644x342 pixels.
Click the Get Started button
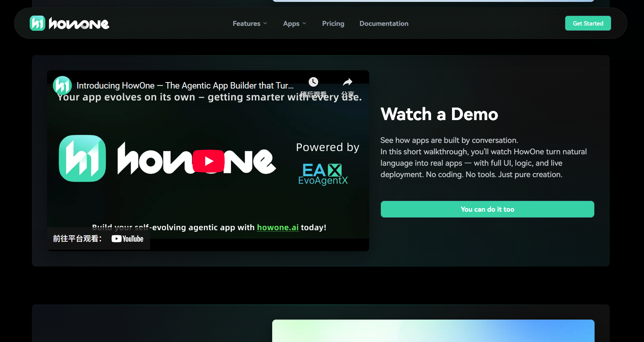tap(588, 23)
